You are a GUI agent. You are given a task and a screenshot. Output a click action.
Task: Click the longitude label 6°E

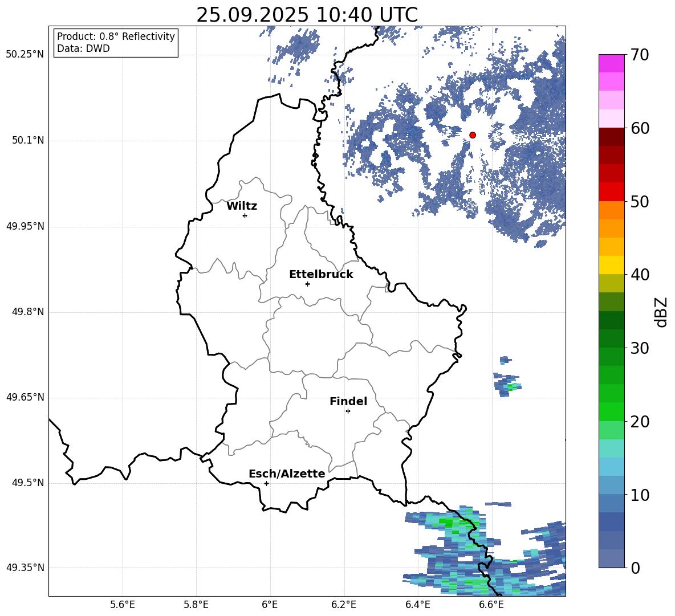[x=270, y=605]
